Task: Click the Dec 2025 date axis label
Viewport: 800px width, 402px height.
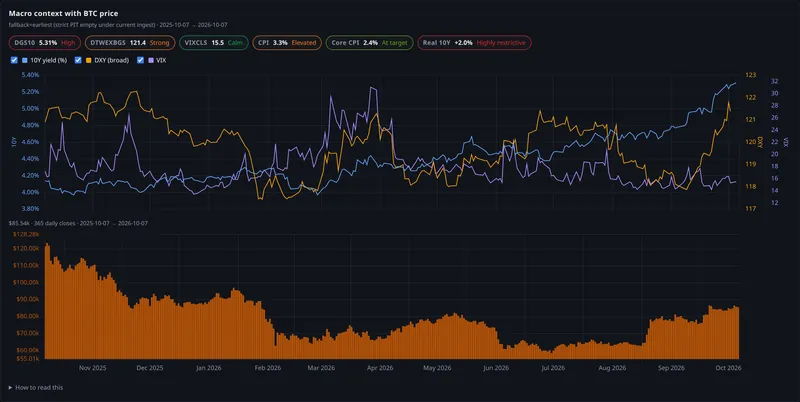Action: click(149, 368)
